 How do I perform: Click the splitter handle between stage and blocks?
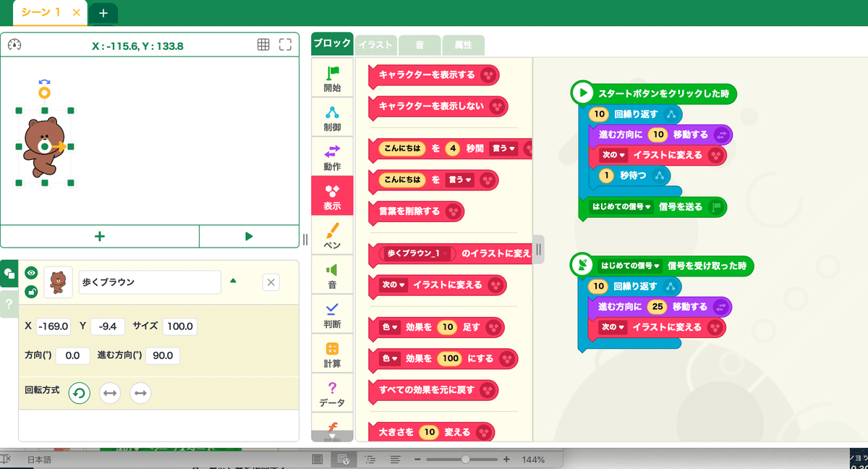pos(305,239)
